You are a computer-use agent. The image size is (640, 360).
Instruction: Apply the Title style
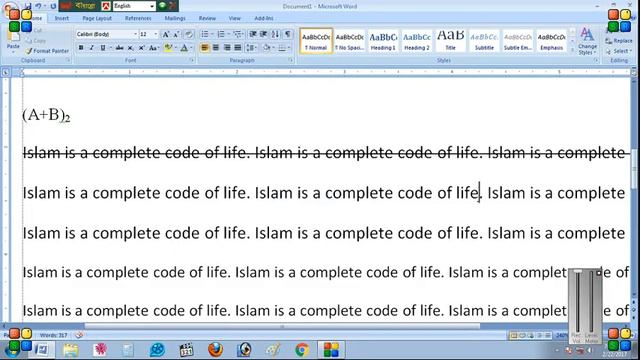coord(451,41)
